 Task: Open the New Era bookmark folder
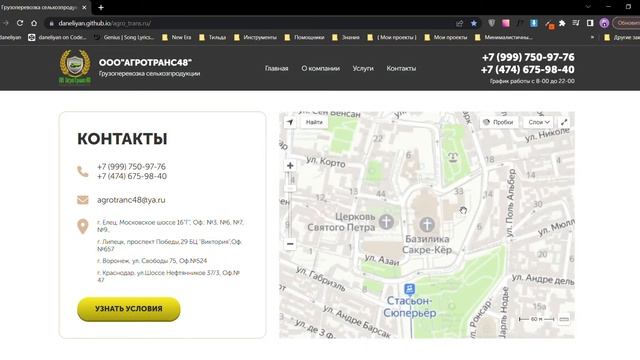[x=176, y=37]
